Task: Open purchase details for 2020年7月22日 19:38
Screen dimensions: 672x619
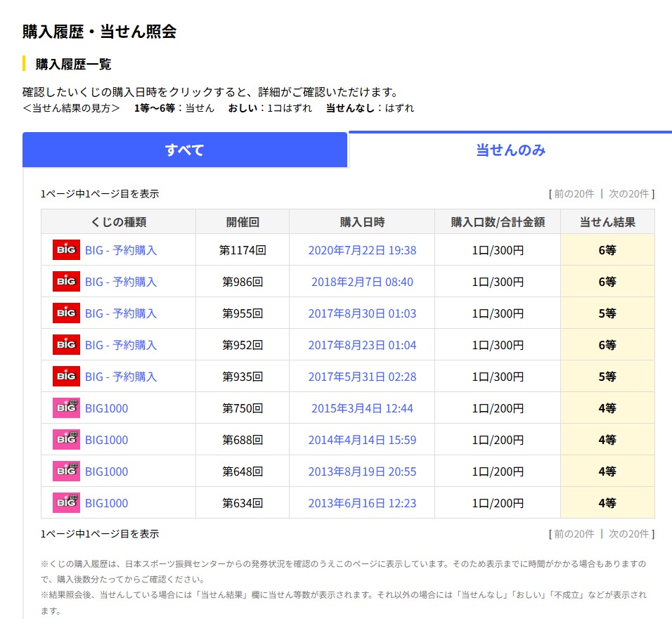Action: [362, 250]
